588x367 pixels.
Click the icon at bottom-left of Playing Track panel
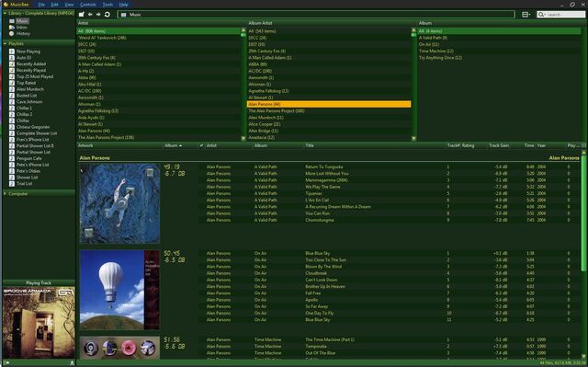click(x=6, y=363)
